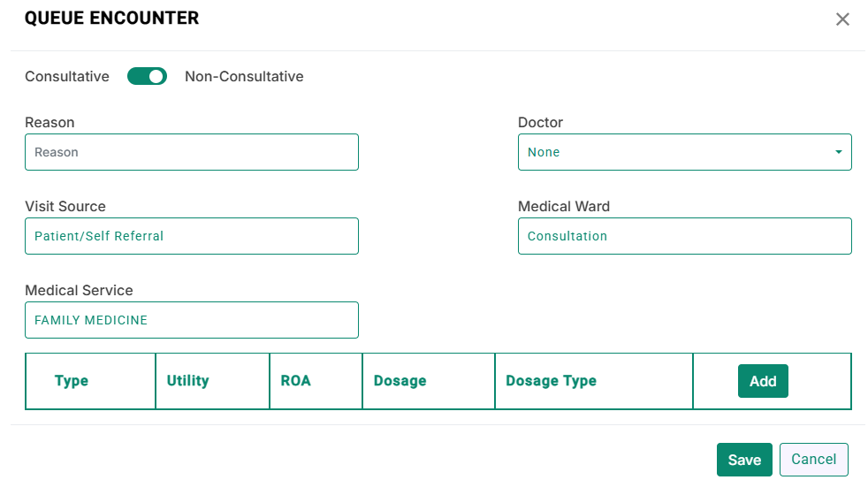Cancel the queue encounter
The height and width of the screenshot is (480, 868).
(x=814, y=460)
